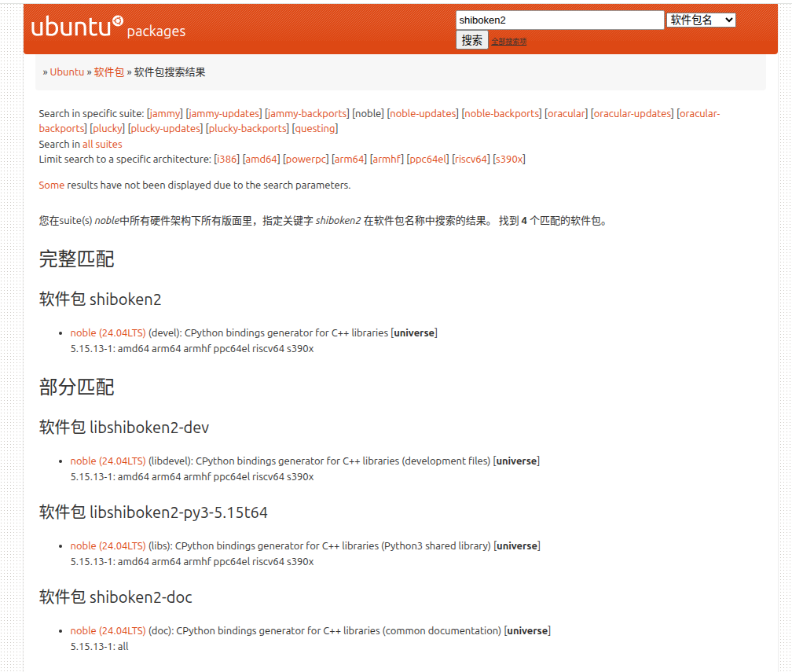The image size is (792, 672).
Task: Limit search to powerpc architecture
Action: click(306, 160)
